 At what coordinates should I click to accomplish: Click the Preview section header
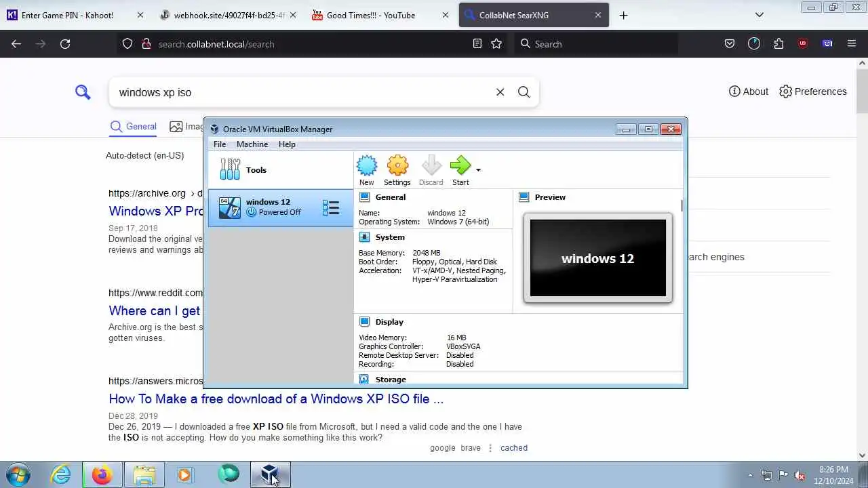[550, 197]
